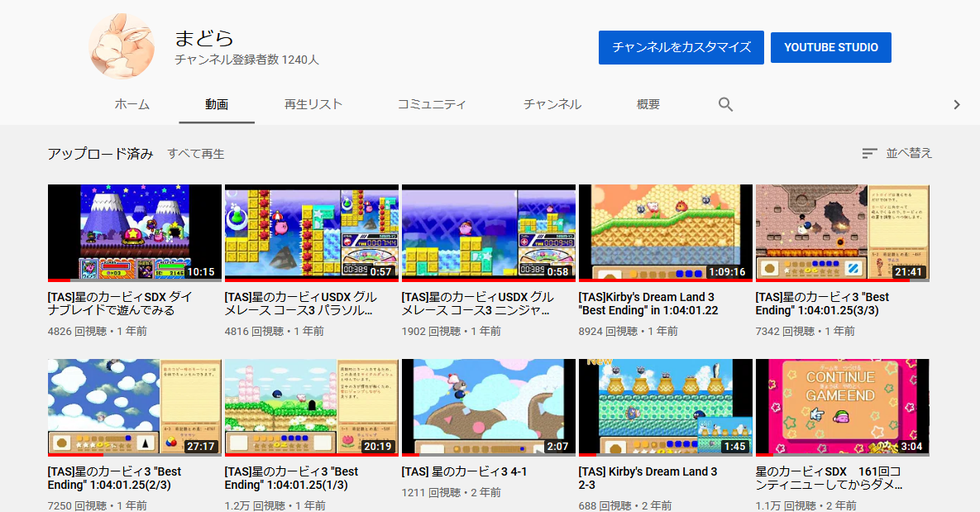
Task: Click title 星のカービィ3 "Best Ending" 1:04:01.25(2/3)
Action: [x=114, y=478]
